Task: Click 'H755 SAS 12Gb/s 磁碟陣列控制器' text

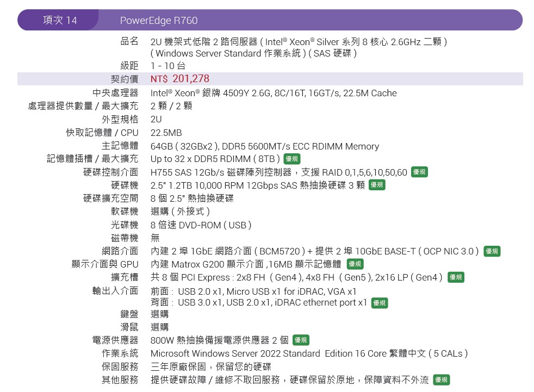Action: (221, 172)
